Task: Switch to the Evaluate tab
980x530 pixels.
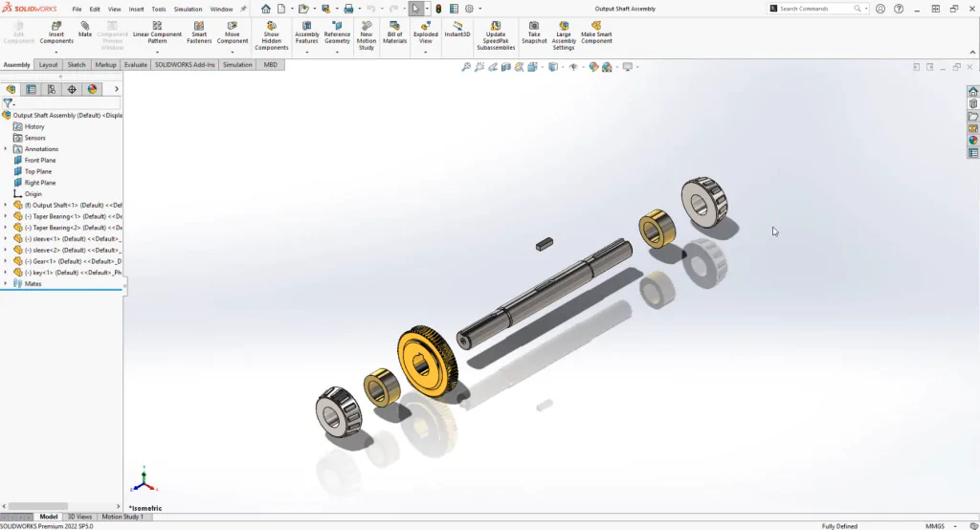Action: coord(135,64)
